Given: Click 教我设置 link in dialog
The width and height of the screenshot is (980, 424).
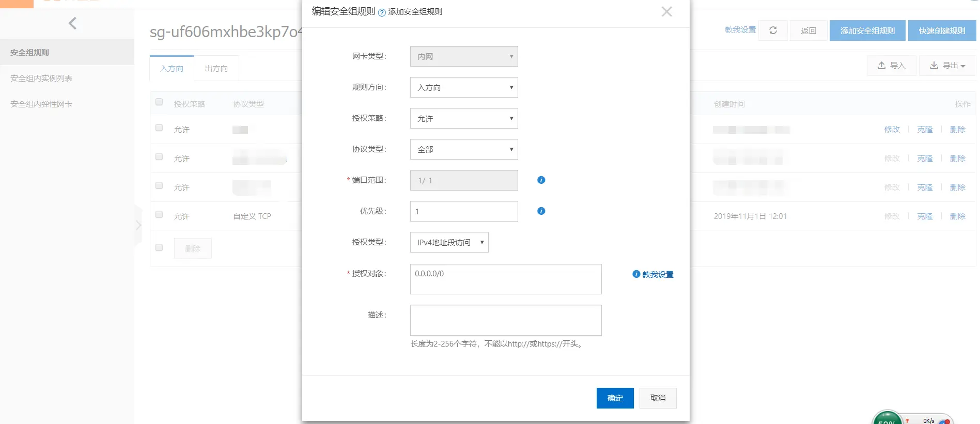Looking at the screenshot, I should pos(658,274).
